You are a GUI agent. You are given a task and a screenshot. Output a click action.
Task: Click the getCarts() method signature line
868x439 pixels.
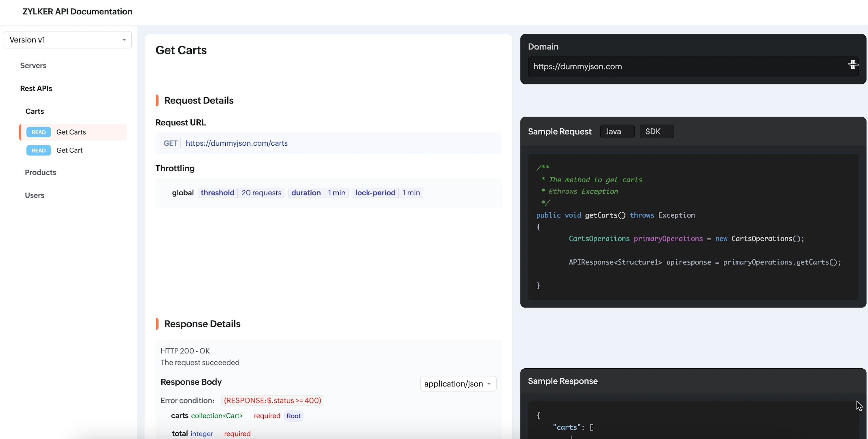(x=615, y=215)
